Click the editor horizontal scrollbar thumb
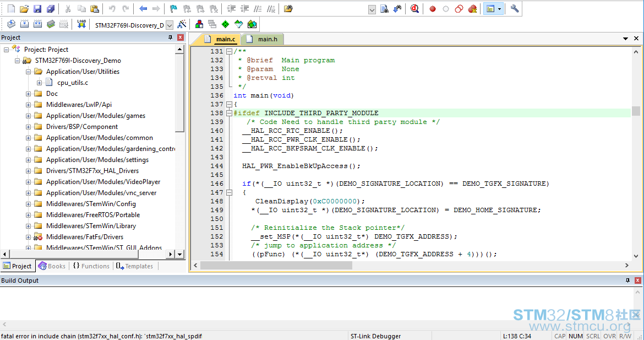The height and width of the screenshot is (340, 644). click(x=276, y=265)
